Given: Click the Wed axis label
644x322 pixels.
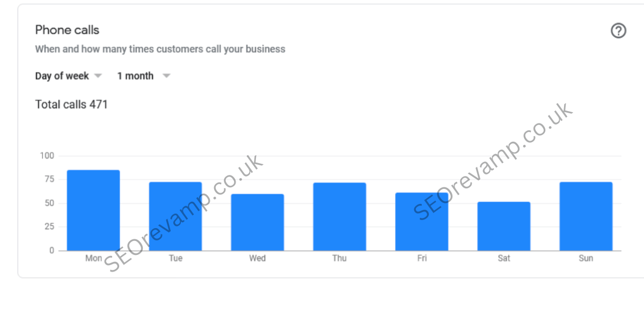Looking at the screenshot, I should pyautogui.click(x=258, y=258).
